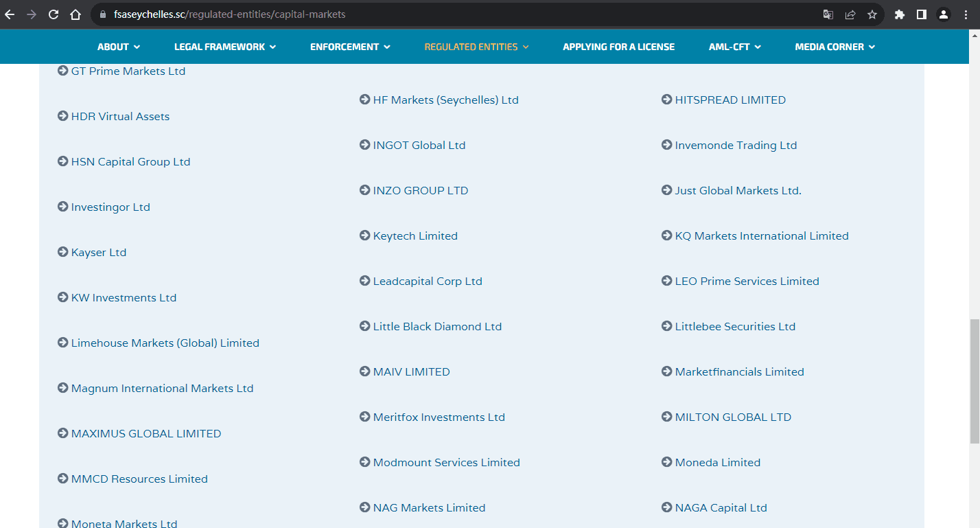This screenshot has width=980, height=528.
Task: Open Moneda Limited entity link
Action: [x=718, y=462]
